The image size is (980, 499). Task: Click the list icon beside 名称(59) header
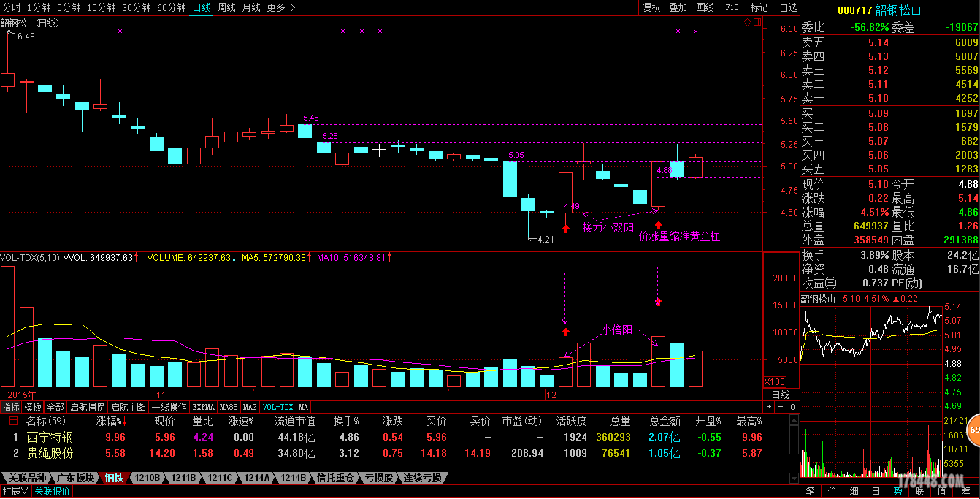point(13,421)
